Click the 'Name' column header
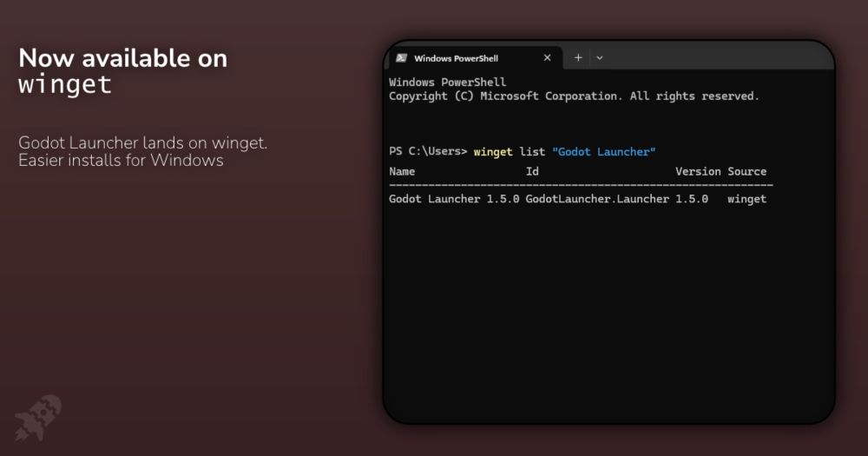This screenshot has width=868, height=456. (x=402, y=171)
